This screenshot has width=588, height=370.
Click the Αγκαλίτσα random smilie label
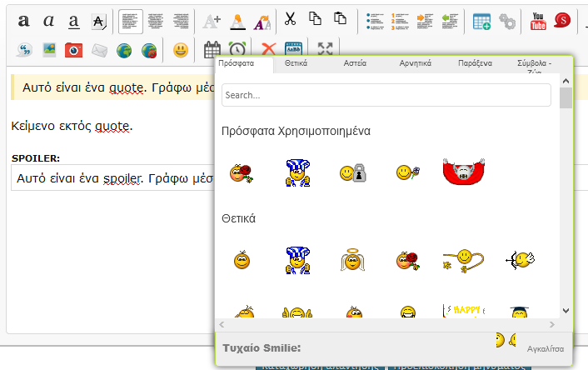[546, 347]
